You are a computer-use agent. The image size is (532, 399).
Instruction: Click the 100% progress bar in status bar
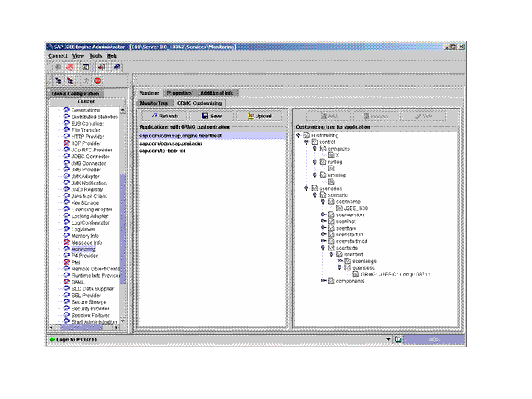[434, 339]
